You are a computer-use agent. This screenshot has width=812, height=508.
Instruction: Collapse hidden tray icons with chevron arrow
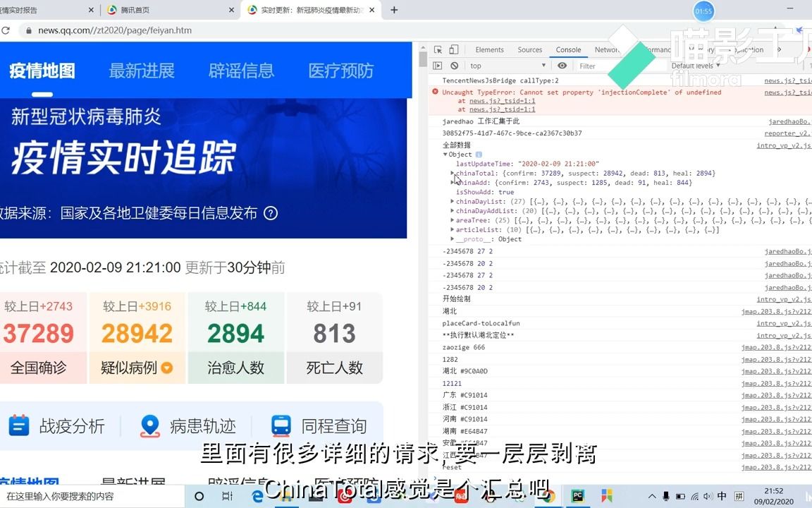653,495
